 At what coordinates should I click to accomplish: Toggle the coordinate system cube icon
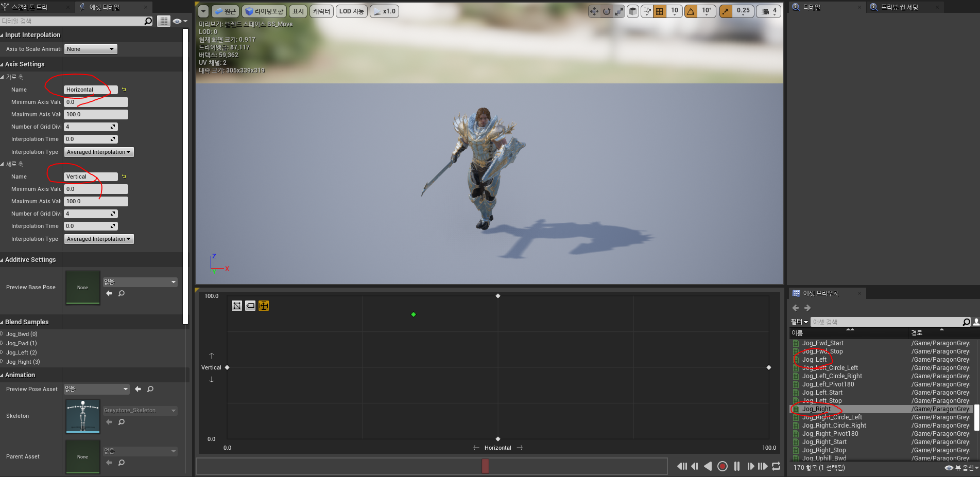633,11
